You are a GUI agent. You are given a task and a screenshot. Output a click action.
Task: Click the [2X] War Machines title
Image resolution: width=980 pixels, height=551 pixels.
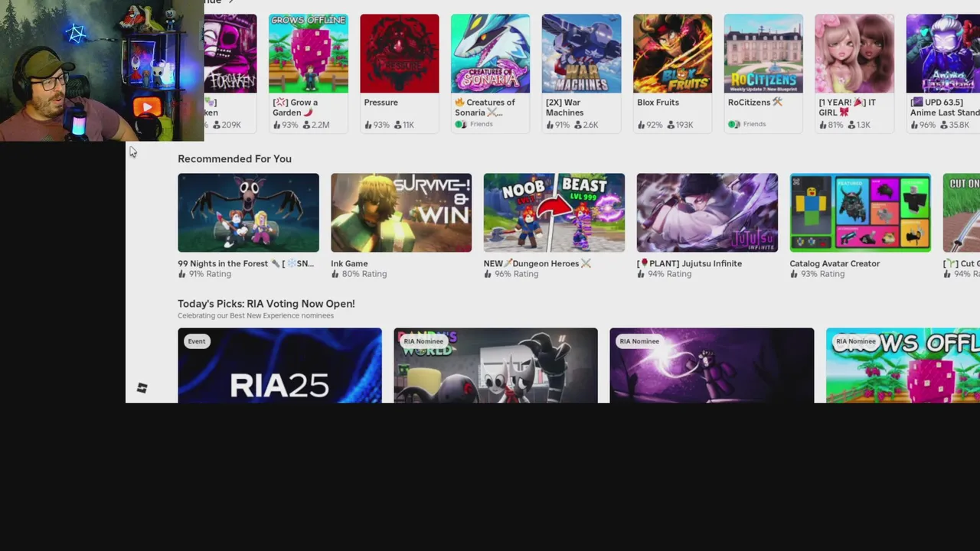[565, 107]
